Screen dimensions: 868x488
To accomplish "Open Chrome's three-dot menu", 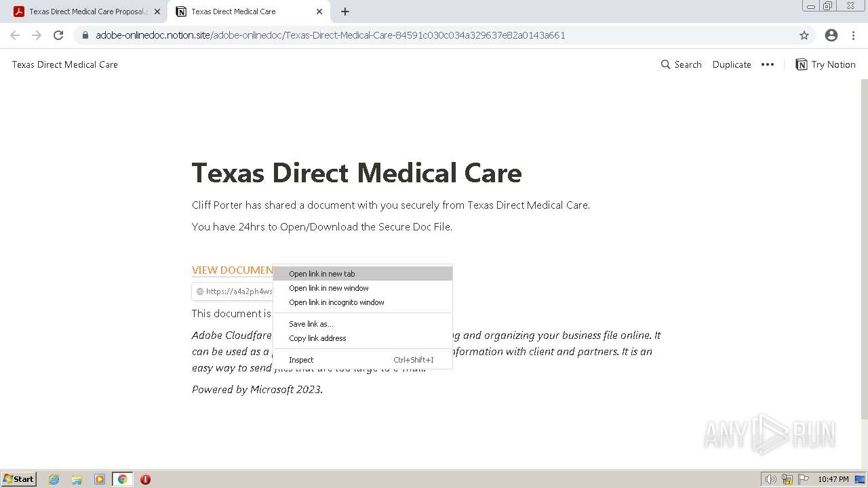I will click(x=853, y=35).
